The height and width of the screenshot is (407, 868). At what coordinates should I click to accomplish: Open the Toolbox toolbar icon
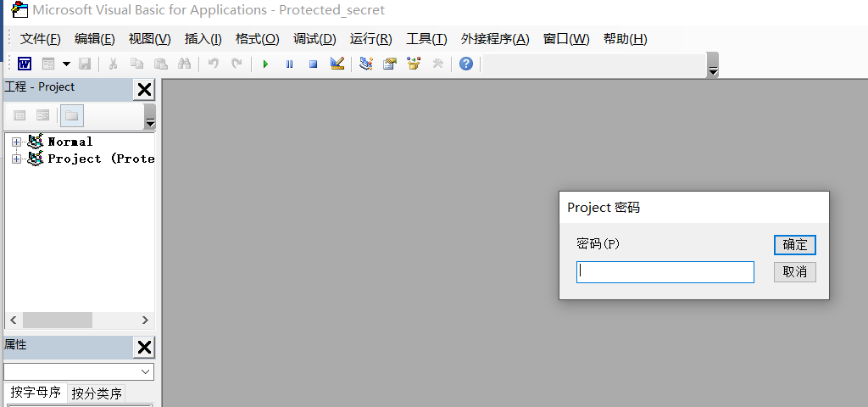pyautogui.click(x=438, y=64)
